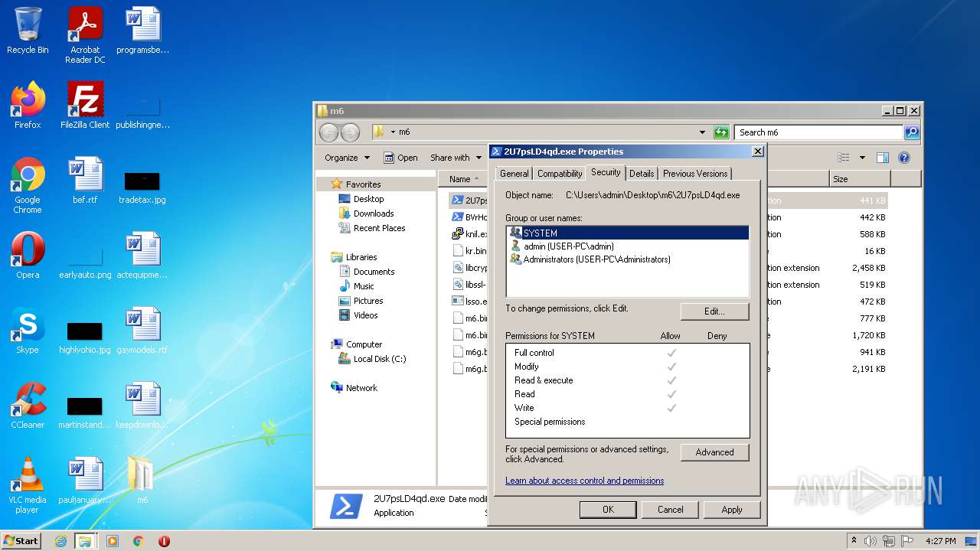Toggle the preview pane icon in Explorer
Screen dimensions: 980x551
[883, 158]
